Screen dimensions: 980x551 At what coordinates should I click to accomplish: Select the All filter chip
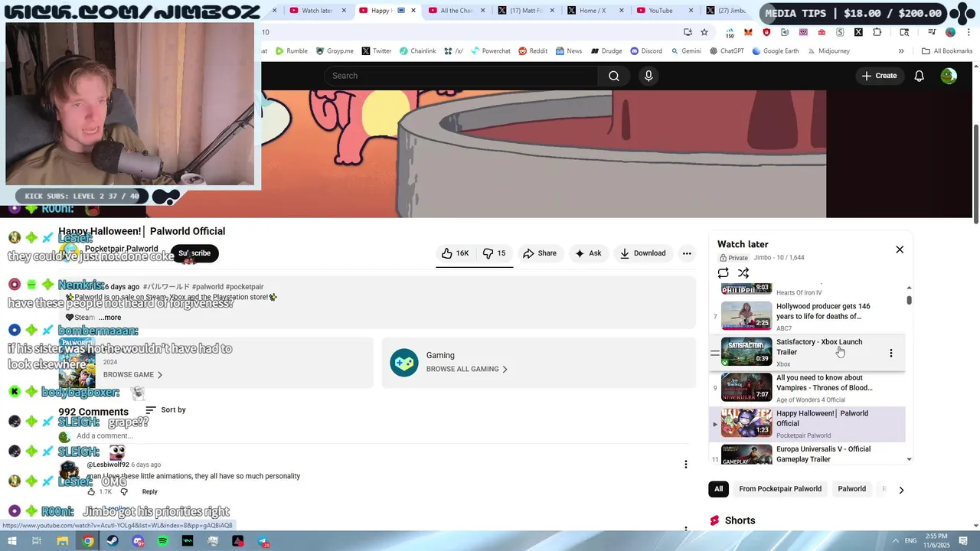(x=718, y=489)
